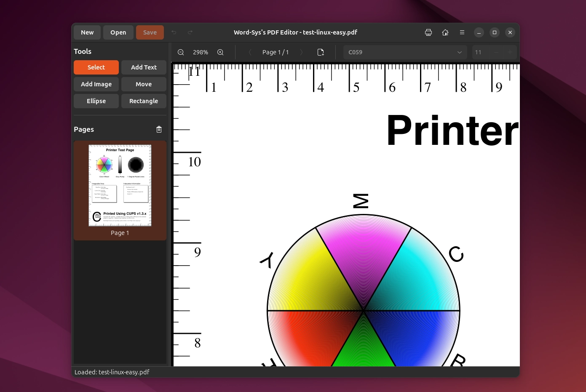Click the add page icon in toolbar
Image resolution: width=586 pixels, height=392 pixels.
pyautogui.click(x=321, y=52)
